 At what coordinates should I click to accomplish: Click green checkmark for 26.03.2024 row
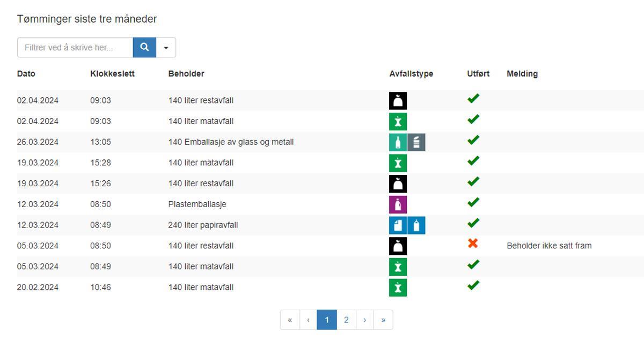(x=473, y=140)
